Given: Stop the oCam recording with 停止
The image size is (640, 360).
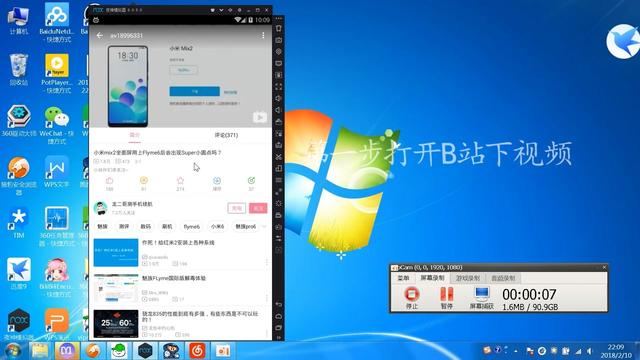Looking at the screenshot, I should pos(412,298).
